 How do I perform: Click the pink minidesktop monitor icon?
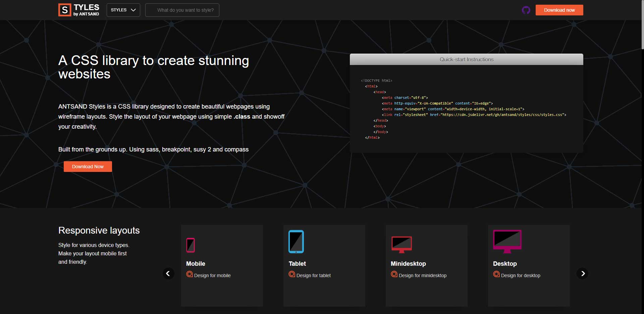[x=402, y=244]
